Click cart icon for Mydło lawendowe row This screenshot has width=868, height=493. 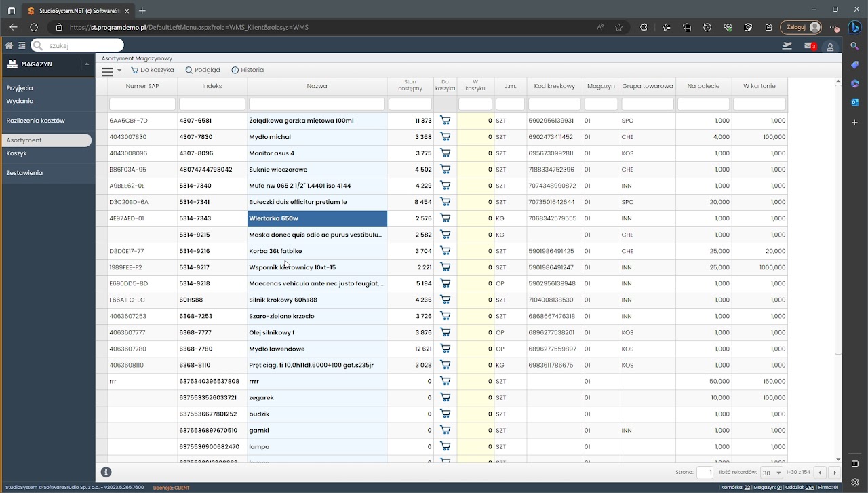tap(445, 349)
